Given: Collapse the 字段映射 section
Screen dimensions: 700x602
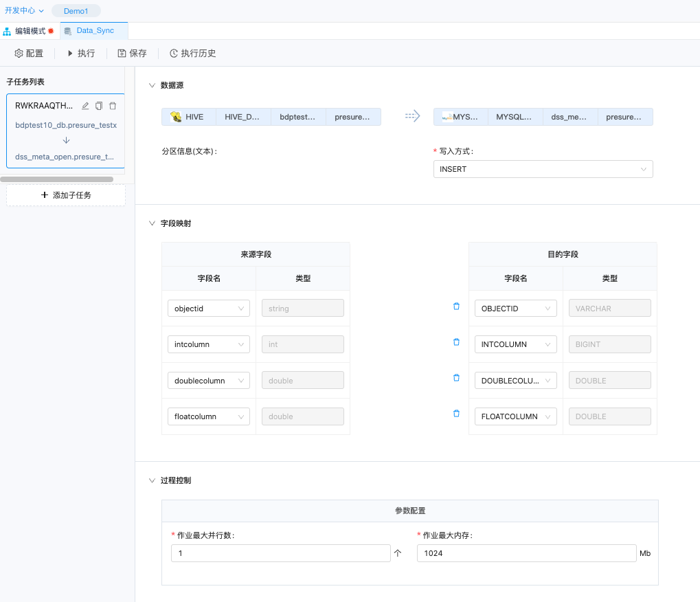Looking at the screenshot, I should (x=153, y=223).
